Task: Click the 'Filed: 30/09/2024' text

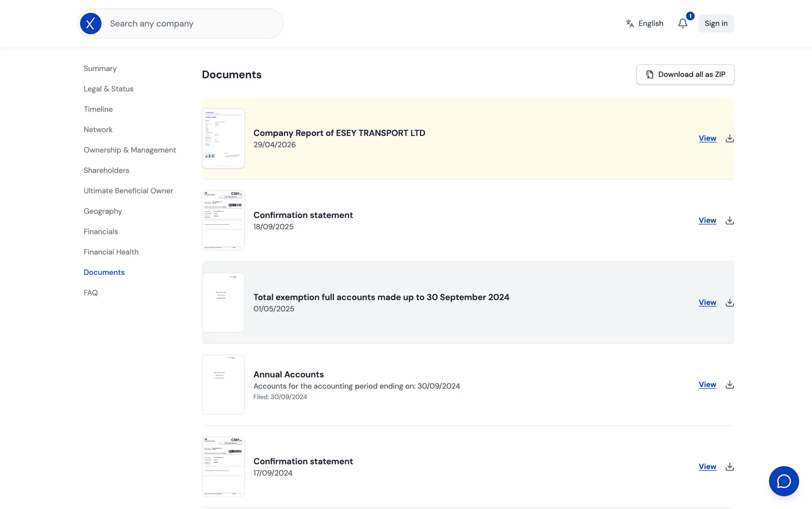Action: pyautogui.click(x=280, y=397)
